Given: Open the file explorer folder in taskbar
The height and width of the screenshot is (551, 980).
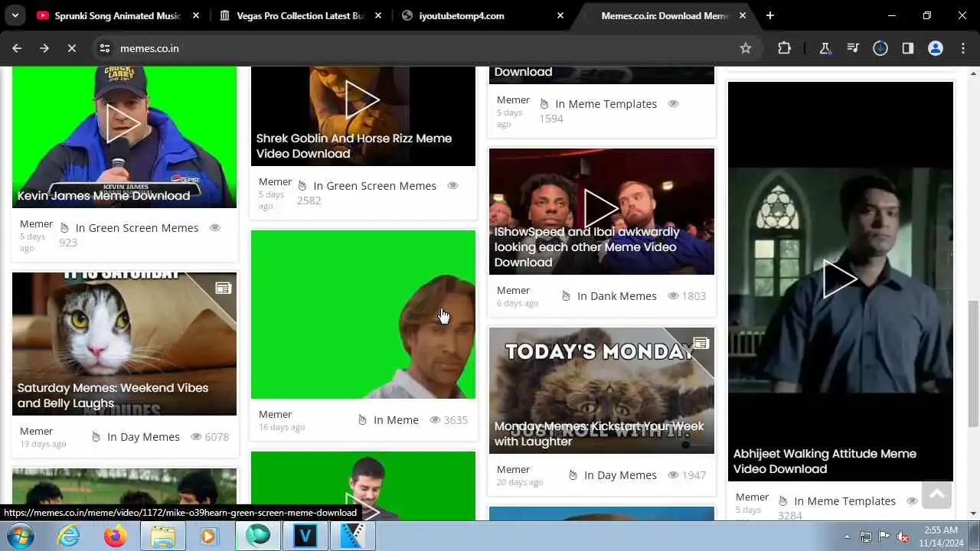Looking at the screenshot, I should pos(162,536).
